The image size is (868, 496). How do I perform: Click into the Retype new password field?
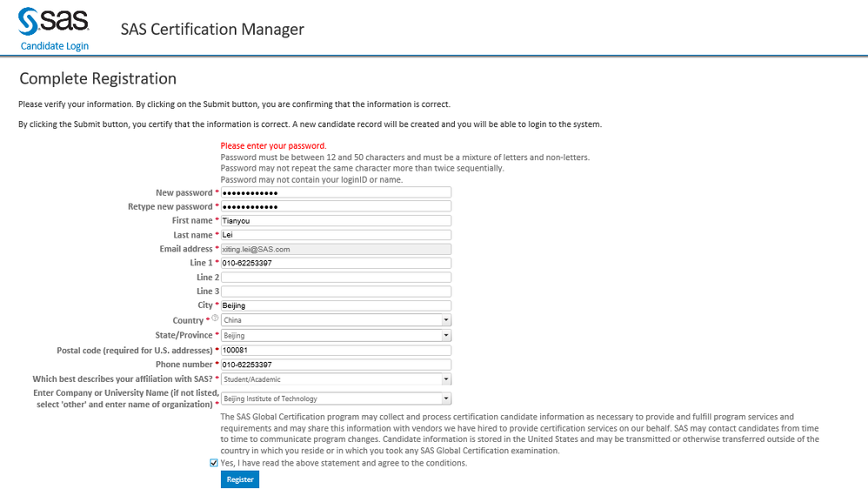[x=336, y=206]
